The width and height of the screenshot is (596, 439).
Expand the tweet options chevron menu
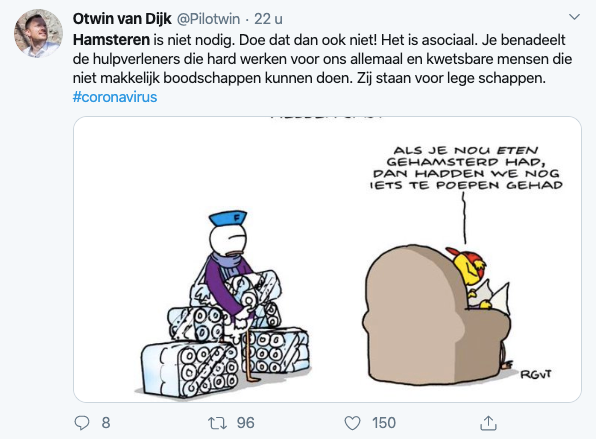pyautogui.click(x=574, y=17)
